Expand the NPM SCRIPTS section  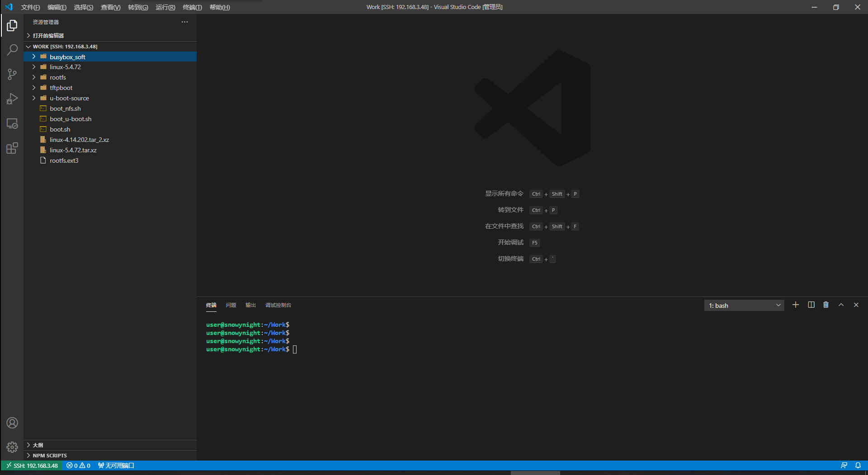click(x=110, y=456)
